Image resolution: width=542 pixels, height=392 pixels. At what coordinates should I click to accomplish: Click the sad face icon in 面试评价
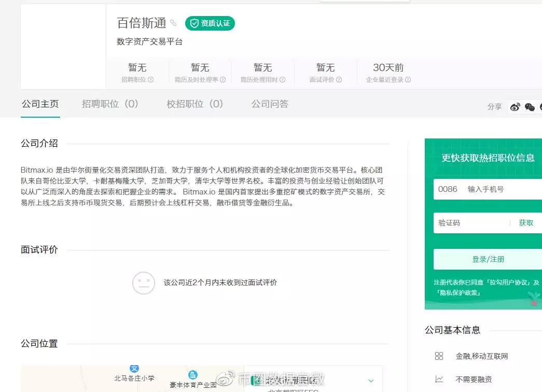pos(144,283)
